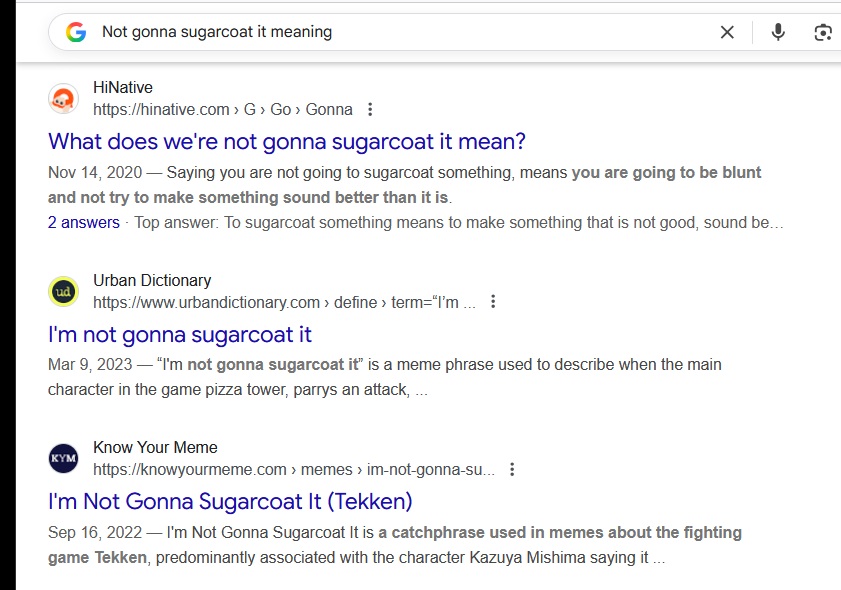
Task: Open "What does we're not gonna sugarcoat it mean?"
Action: point(287,141)
